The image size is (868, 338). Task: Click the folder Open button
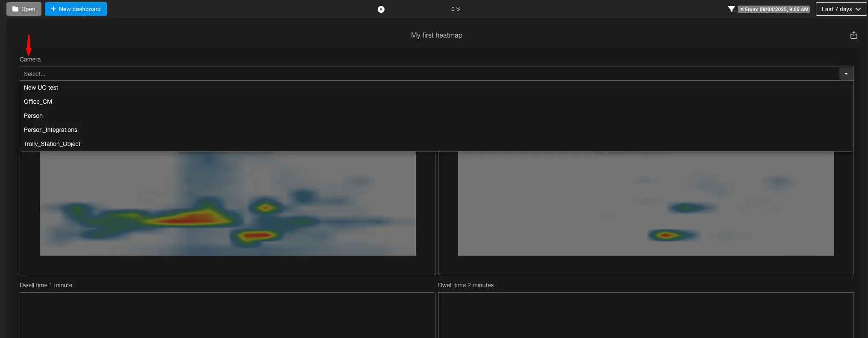pos(24,9)
